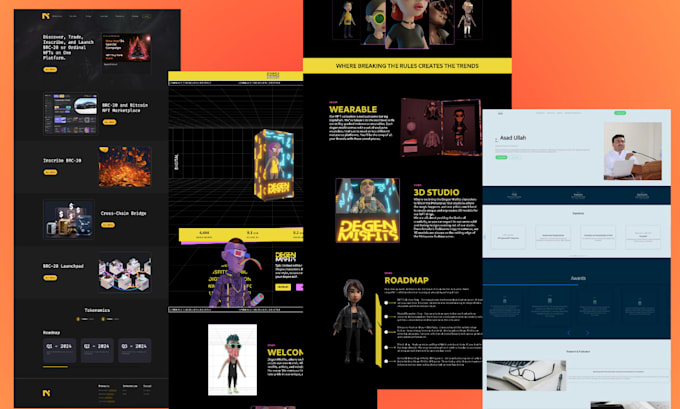Open the neon 'DEGEN MISFITS' sign image

(x=368, y=210)
